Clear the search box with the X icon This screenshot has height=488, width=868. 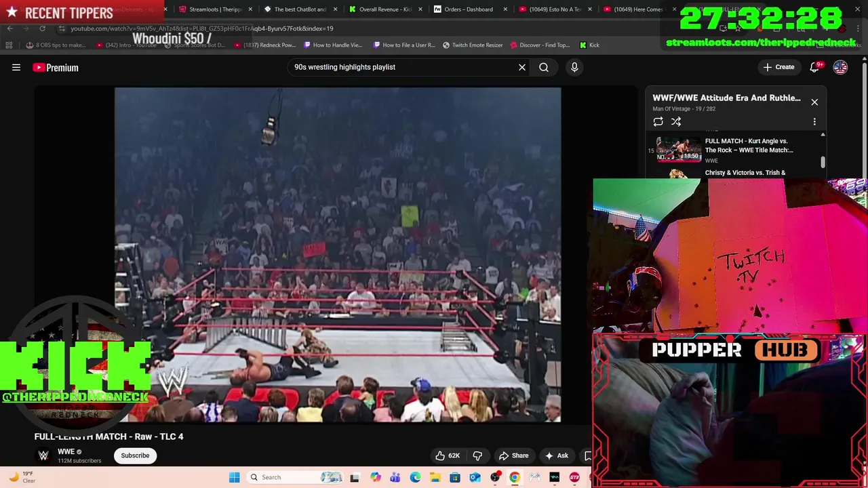pos(522,67)
